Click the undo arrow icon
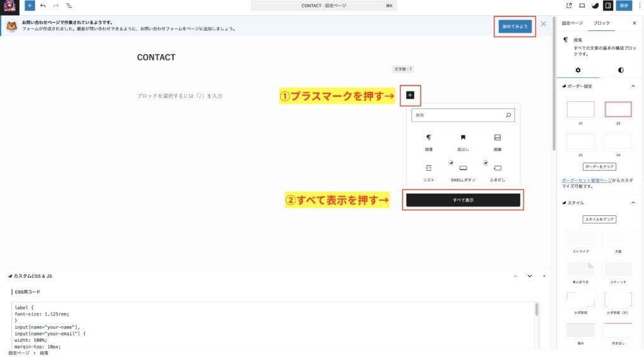 tap(43, 6)
